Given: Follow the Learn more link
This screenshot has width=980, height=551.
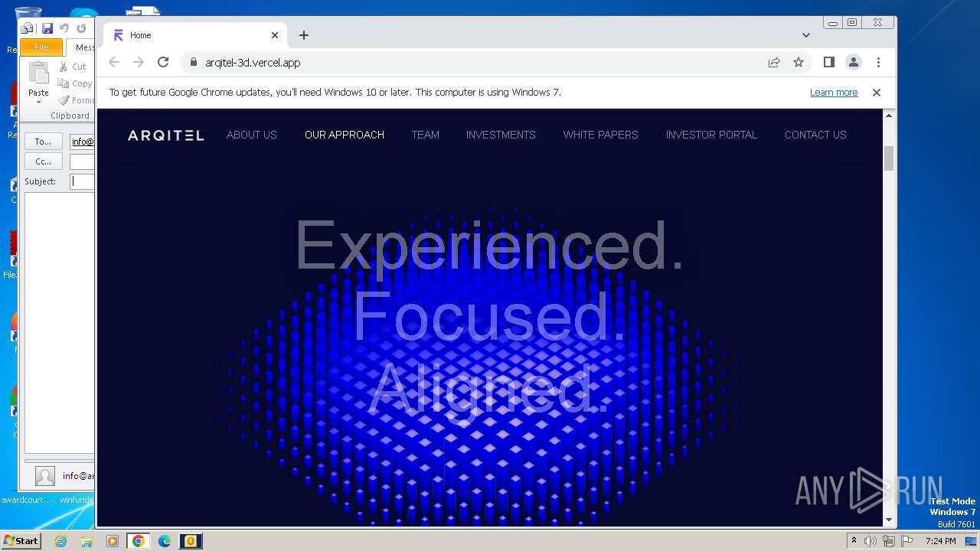Looking at the screenshot, I should tap(834, 93).
